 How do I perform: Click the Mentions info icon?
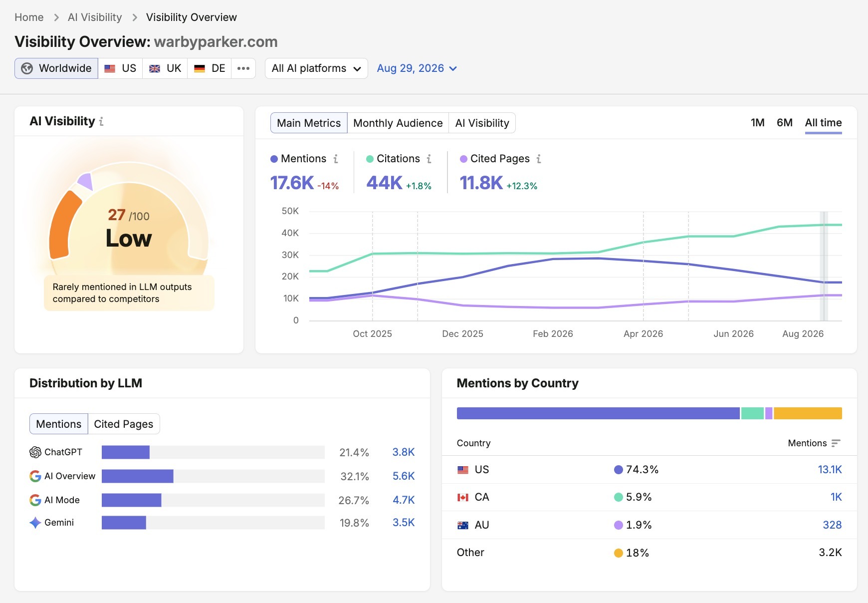tap(336, 159)
